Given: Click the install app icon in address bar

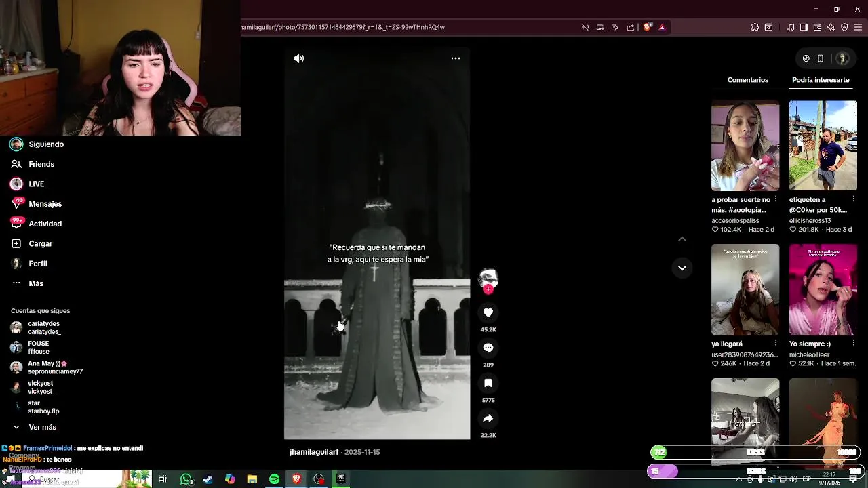Looking at the screenshot, I should 600,27.
